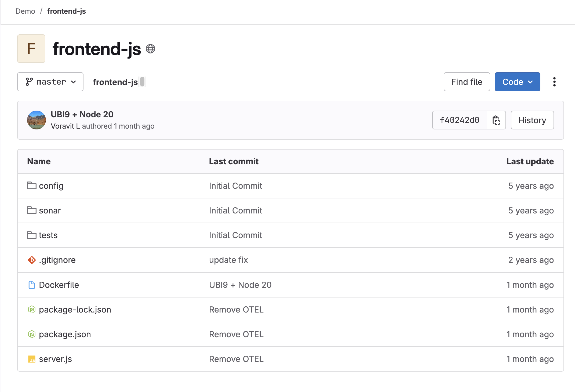Open the three-dot more actions menu
Image resolution: width=575 pixels, height=392 pixels.
(x=554, y=82)
